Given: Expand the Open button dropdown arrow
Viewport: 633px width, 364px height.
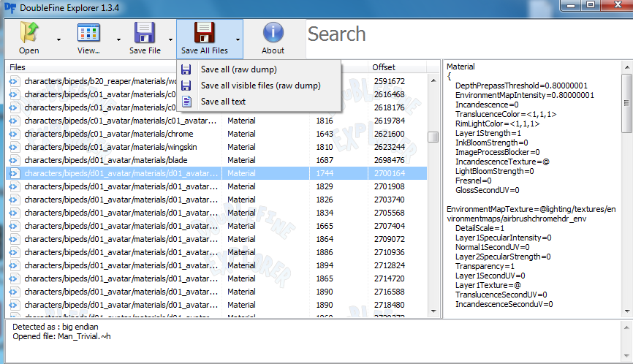Looking at the screenshot, I should pos(59,39).
